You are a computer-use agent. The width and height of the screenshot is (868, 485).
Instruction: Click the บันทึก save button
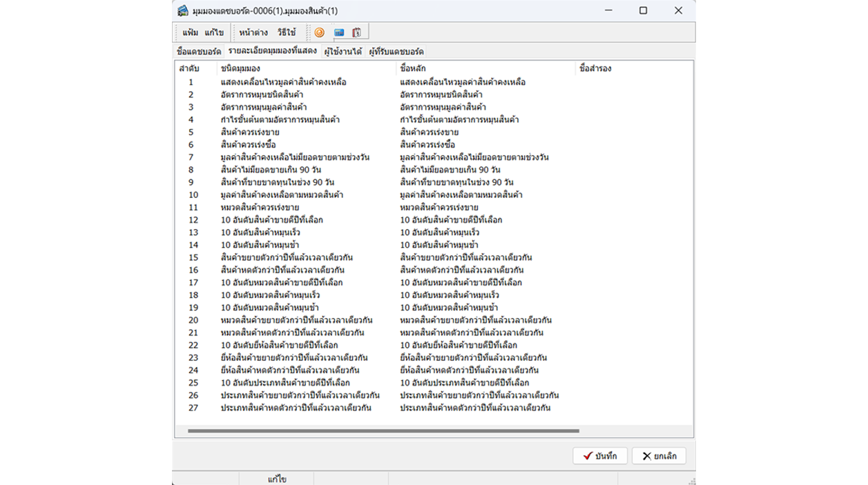[x=600, y=456]
